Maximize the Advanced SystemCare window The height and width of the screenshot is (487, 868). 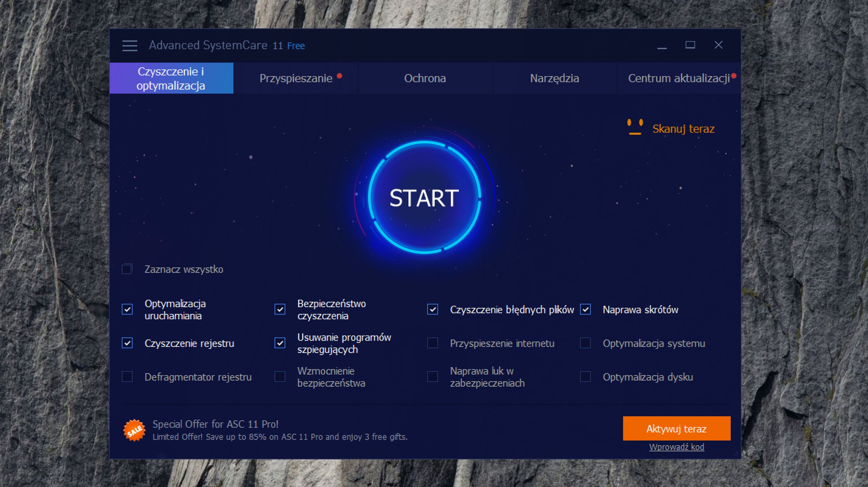click(690, 45)
